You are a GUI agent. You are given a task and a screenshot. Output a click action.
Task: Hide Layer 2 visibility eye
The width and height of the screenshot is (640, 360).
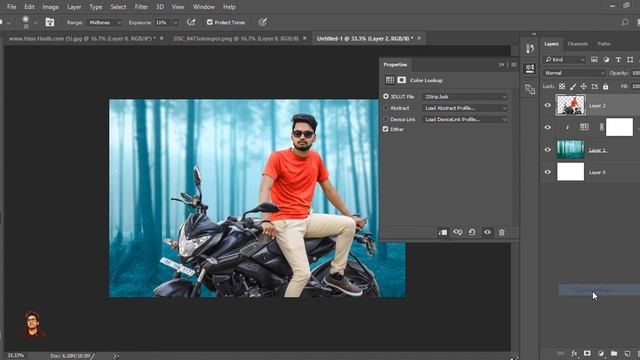coord(548,105)
